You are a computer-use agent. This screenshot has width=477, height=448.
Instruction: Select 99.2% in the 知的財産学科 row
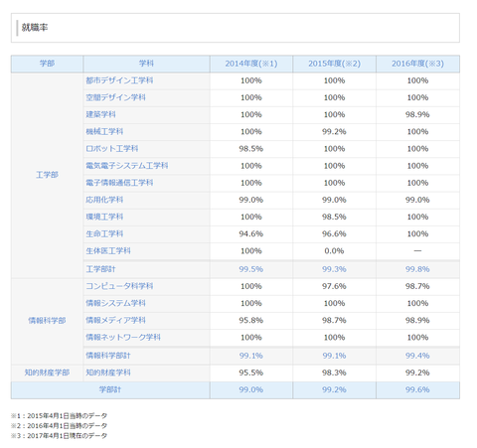(x=417, y=373)
